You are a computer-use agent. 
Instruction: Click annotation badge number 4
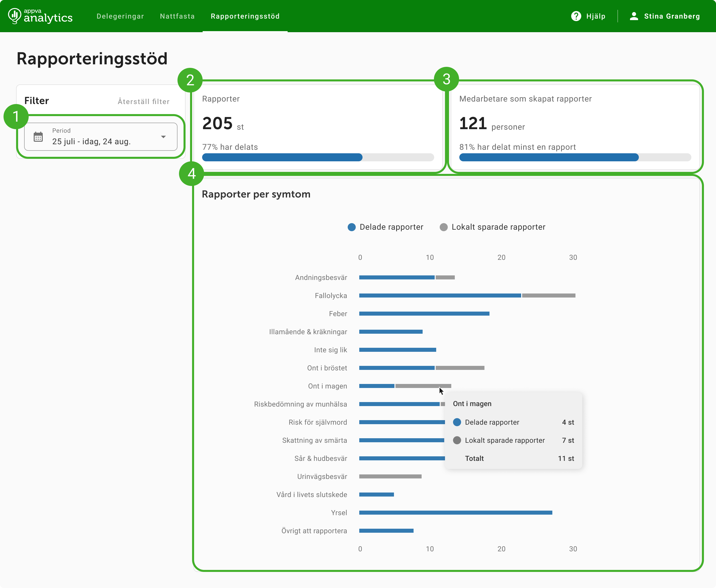click(192, 173)
